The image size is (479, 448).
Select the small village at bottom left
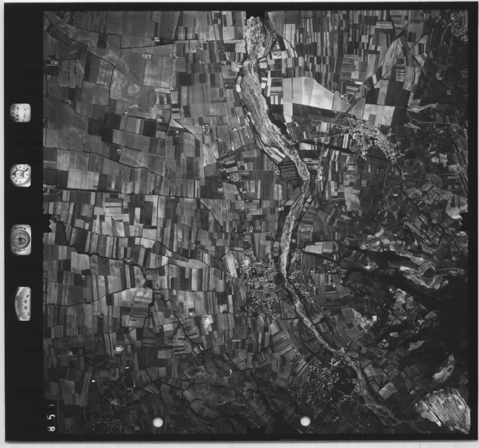[x=108, y=409]
